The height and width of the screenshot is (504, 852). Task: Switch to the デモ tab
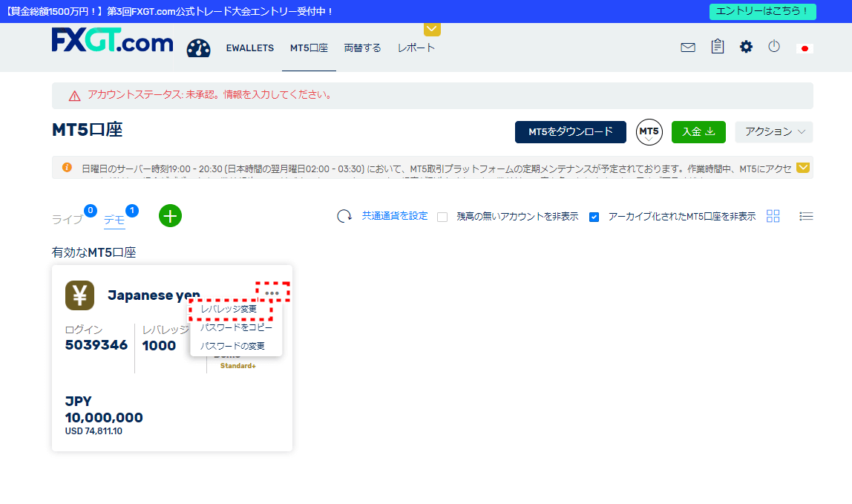click(x=114, y=219)
